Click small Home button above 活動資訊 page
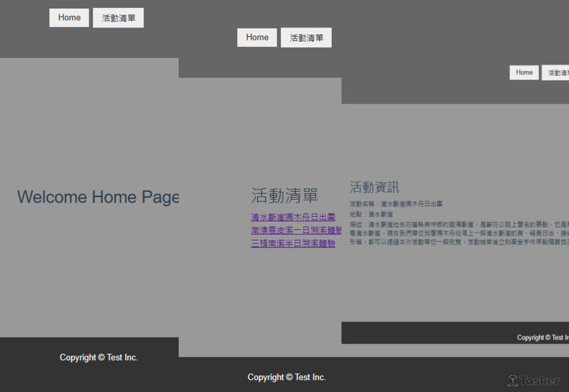 pos(524,72)
